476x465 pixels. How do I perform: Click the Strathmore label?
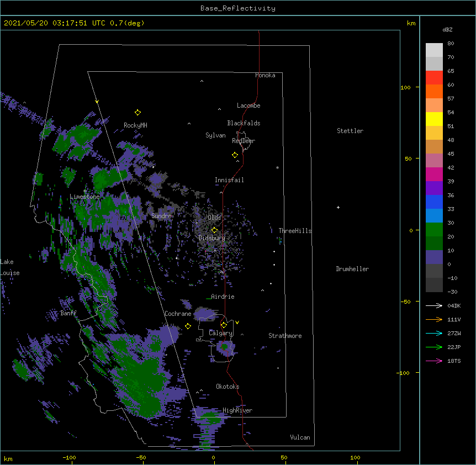285,336
